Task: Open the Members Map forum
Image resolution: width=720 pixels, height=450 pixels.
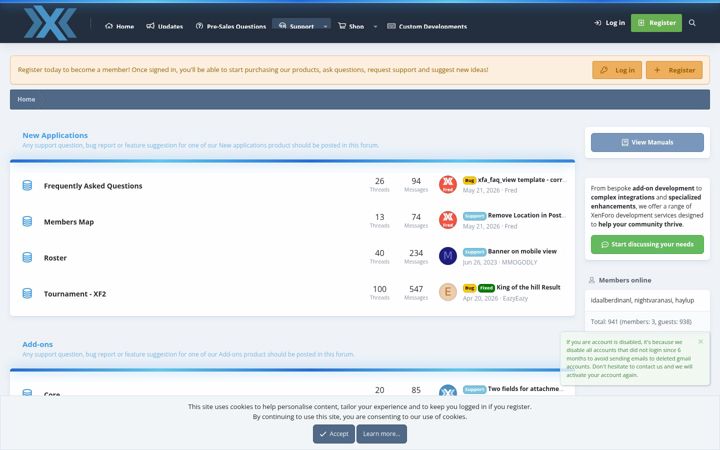Action: coord(69,221)
